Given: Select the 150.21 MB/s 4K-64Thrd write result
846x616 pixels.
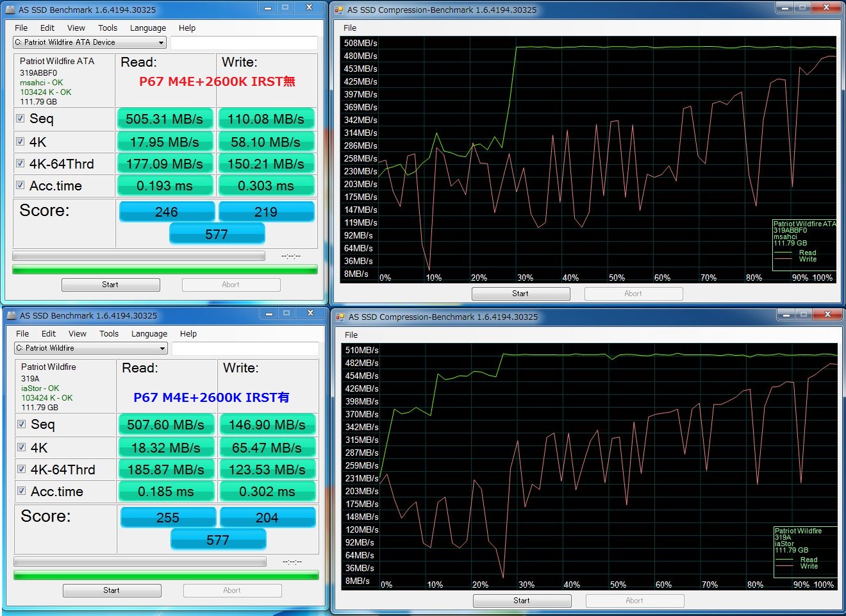Looking at the screenshot, I should tap(266, 163).
